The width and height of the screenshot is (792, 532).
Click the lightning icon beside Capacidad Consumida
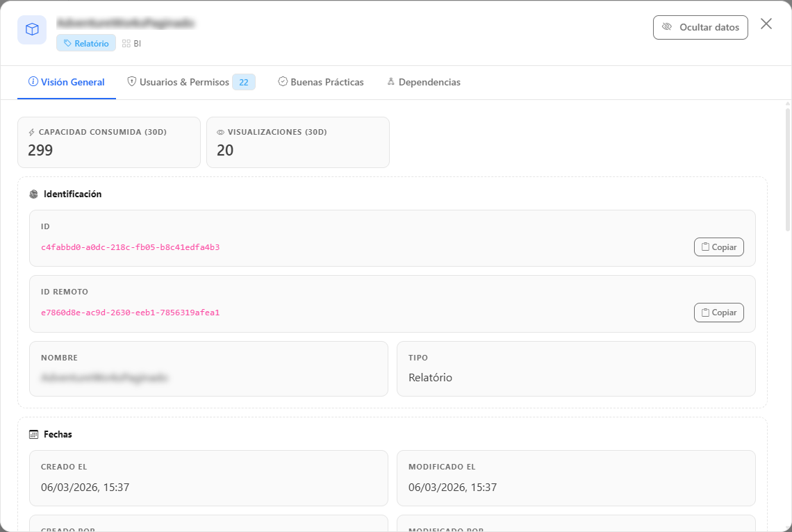coord(32,132)
